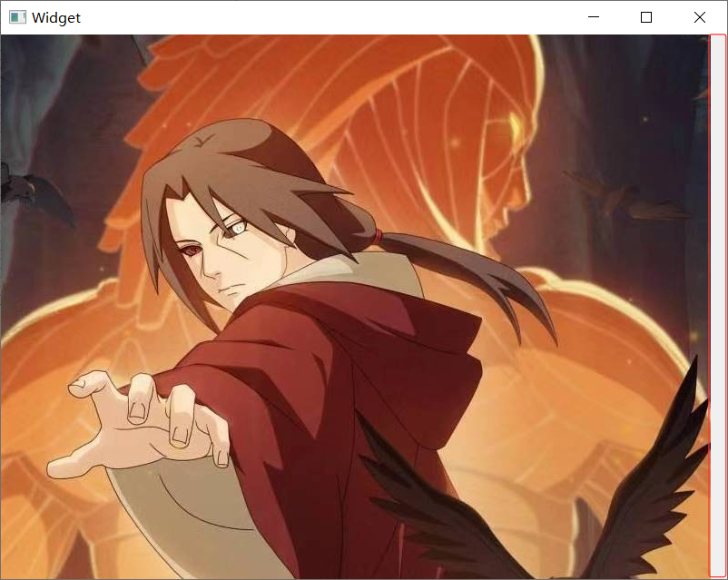Click the vertical scrollbar on right edge

pos(718,306)
